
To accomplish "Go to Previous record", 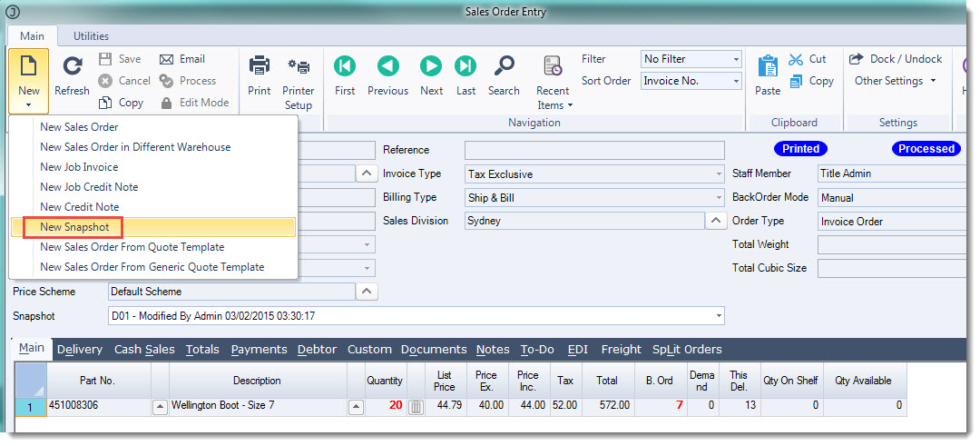I will tap(388, 65).
